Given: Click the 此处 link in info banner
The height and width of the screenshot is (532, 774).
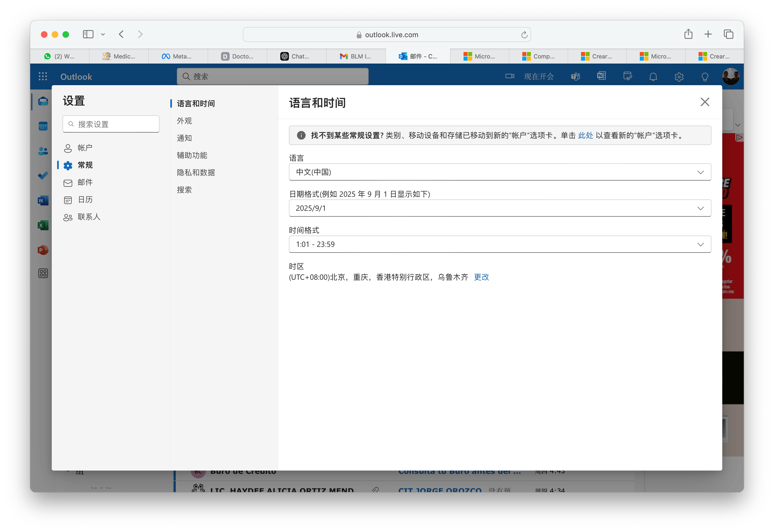Looking at the screenshot, I should (585, 135).
